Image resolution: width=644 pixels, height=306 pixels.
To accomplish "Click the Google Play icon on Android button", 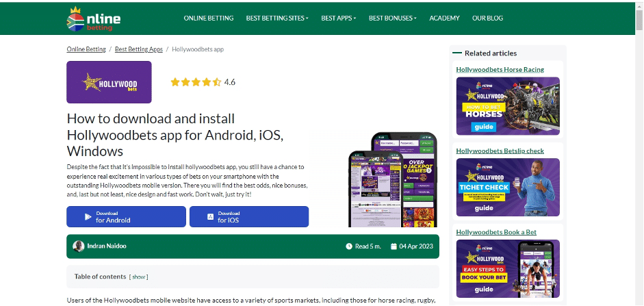I will pyautogui.click(x=88, y=216).
